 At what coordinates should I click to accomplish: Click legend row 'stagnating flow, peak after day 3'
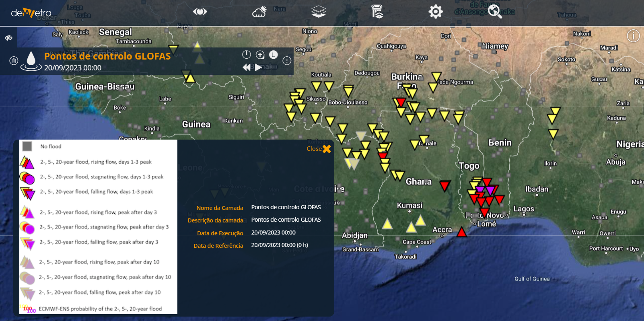click(x=104, y=227)
